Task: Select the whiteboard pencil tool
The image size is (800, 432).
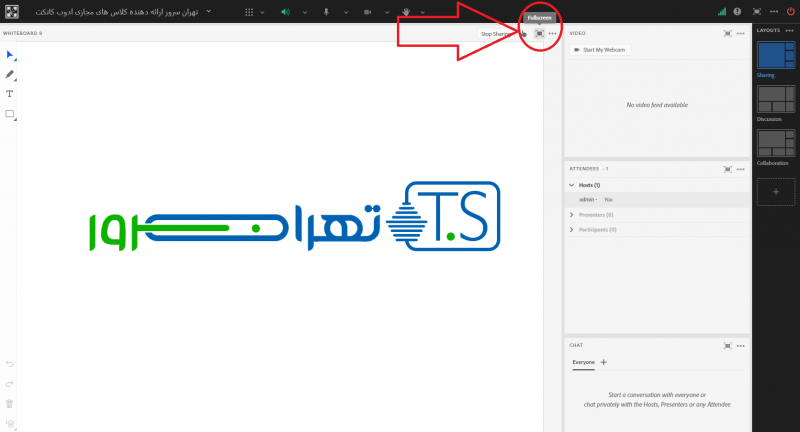Action: point(10,74)
